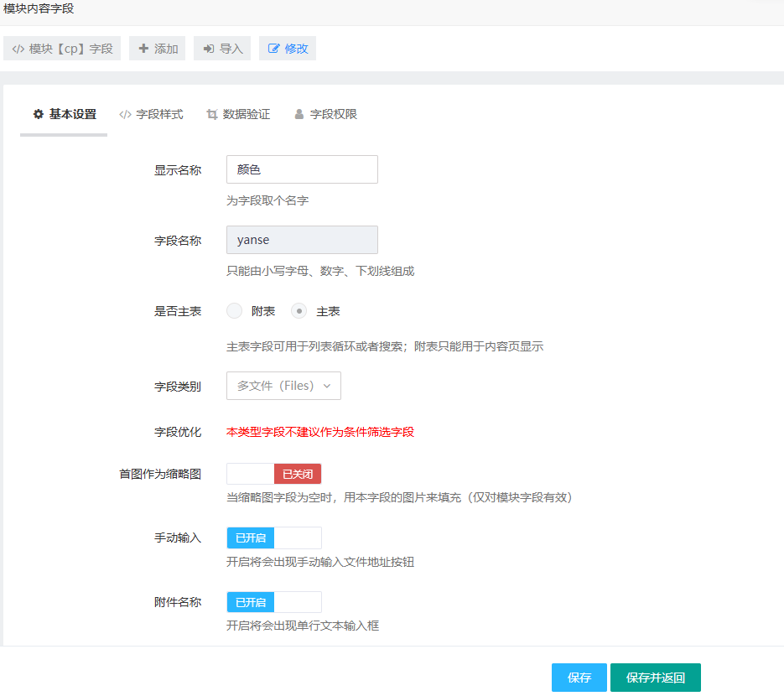Viewport: 784px width, 696px height.
Task: Click the code icon beside 模块【cp】字段
Action: [x=18, y=49]
